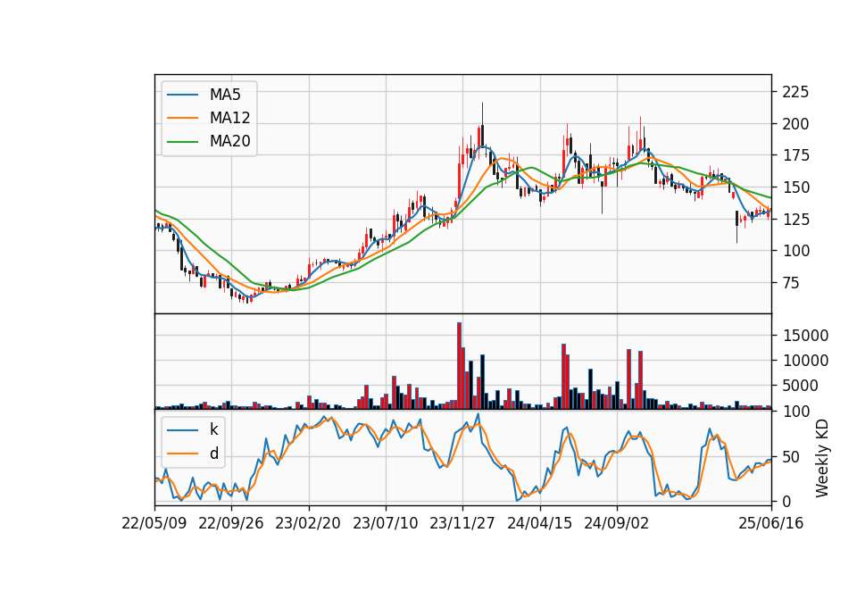Click the 23/07/10 date axis label
Image resolution: width=857 pixels, height=616 pixels.
click(x=386, y=523)
